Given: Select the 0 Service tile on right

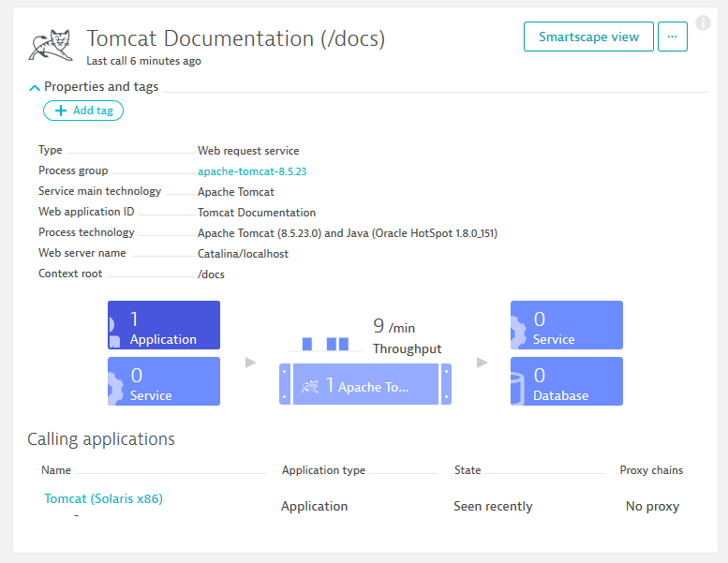Looking at the screenshot, I should (567, 325).
